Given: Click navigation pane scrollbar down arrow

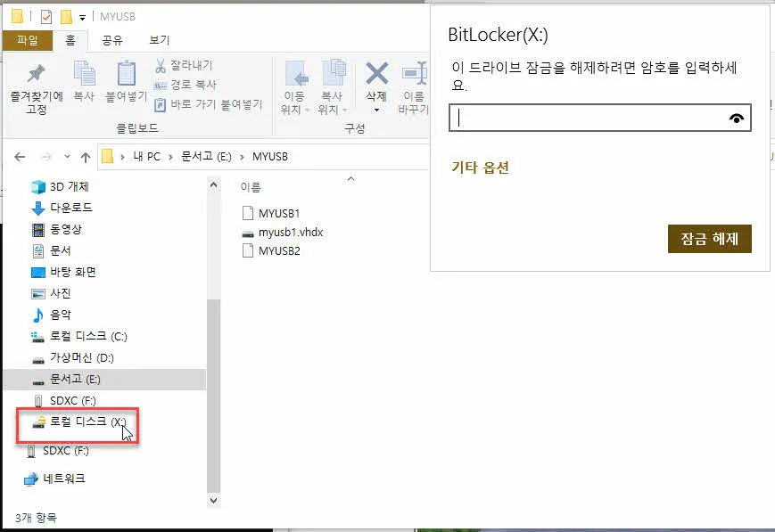Looking at the screenshot, I should 213,501.
